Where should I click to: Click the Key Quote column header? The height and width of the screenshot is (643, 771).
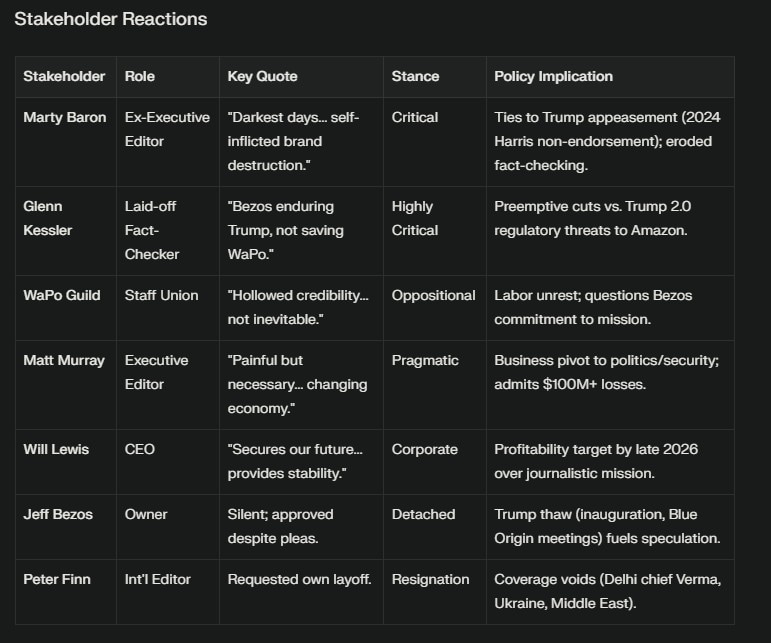click(262, 76)
